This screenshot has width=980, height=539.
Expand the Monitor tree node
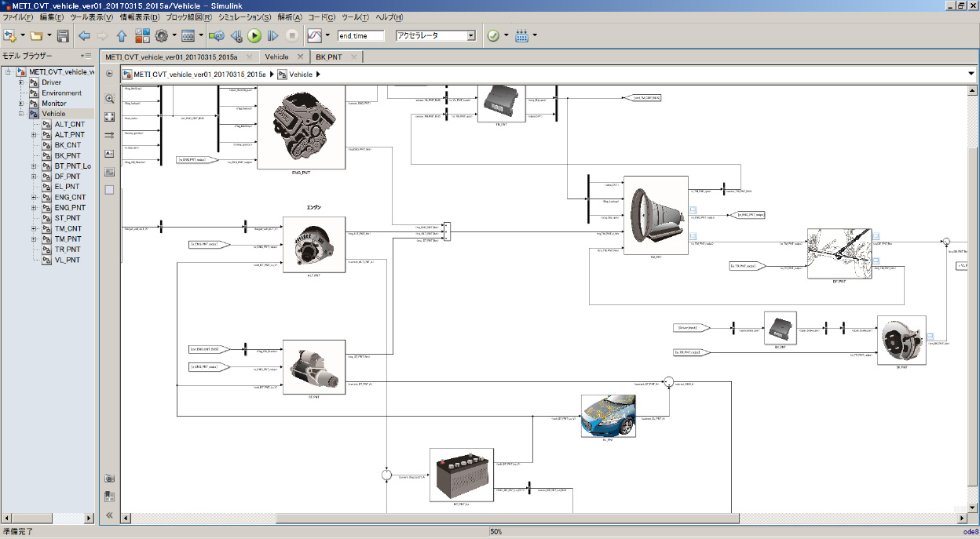tap(20, 104)
